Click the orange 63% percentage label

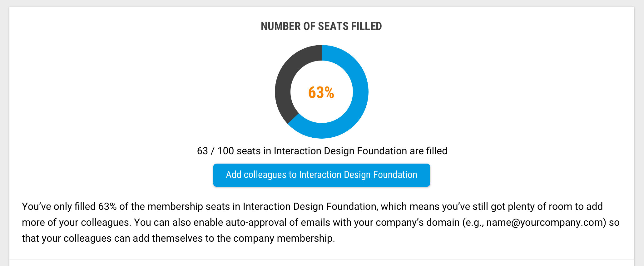321,92
